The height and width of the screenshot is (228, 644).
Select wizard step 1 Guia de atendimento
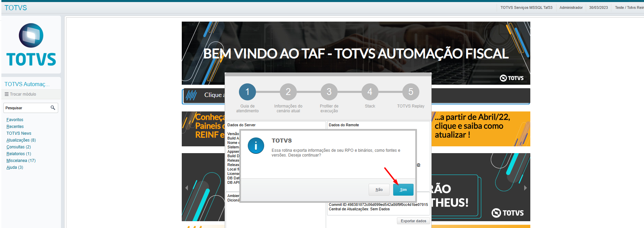(247, 92)
